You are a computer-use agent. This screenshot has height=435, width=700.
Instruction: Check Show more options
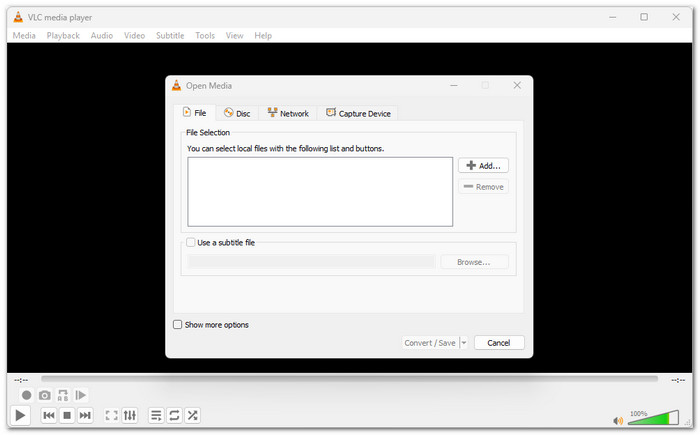[x=177, y=325]
